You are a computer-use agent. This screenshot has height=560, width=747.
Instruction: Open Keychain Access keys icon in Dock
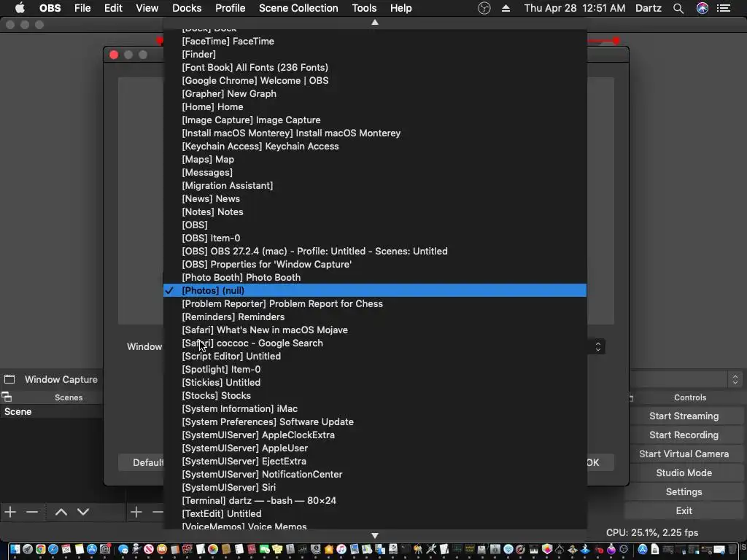418,549
